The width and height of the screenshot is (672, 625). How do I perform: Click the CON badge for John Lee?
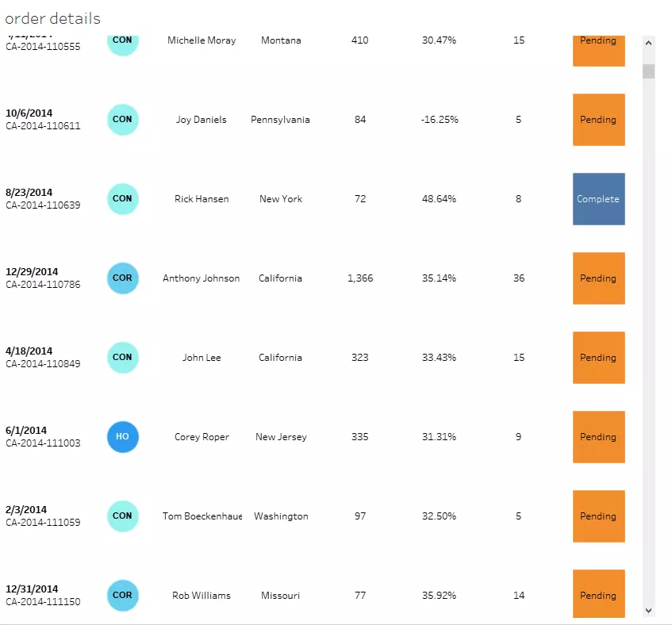(x=122, y=358)
